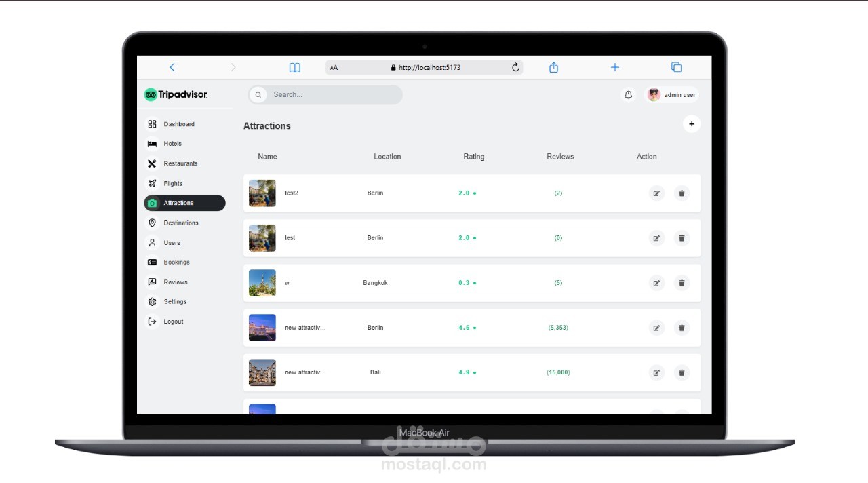
Task: Click the Location column header
Action: coord(387,157)
